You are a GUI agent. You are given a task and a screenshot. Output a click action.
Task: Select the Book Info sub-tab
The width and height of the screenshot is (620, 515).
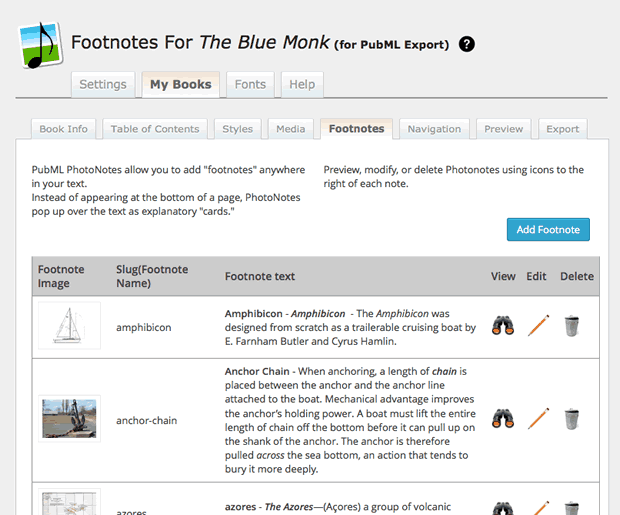63,129
